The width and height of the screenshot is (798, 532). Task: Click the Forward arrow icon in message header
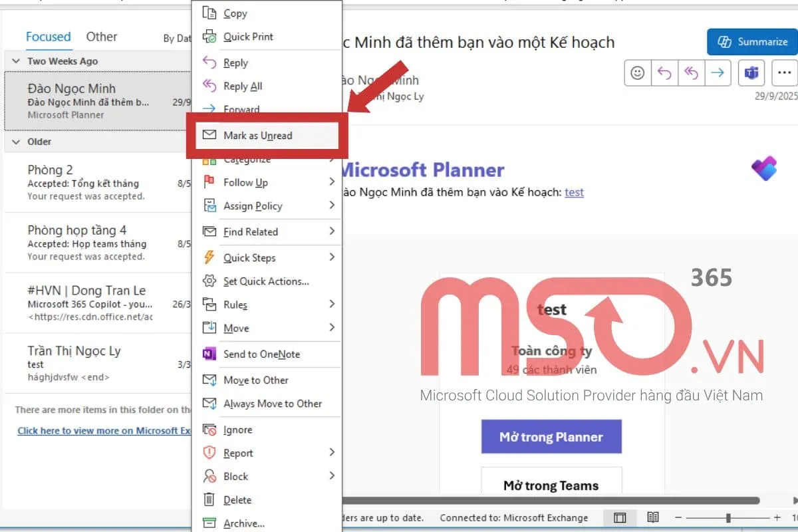click(717, 73)
